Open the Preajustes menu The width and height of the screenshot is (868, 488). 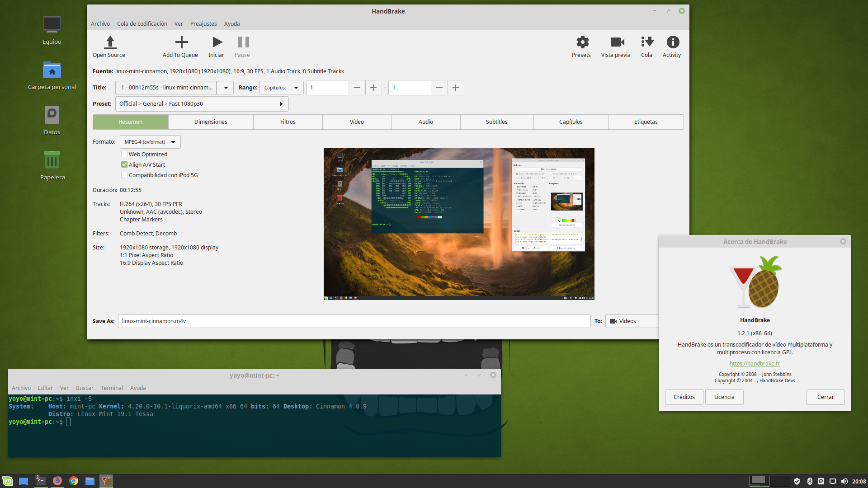tap(203, 24)
